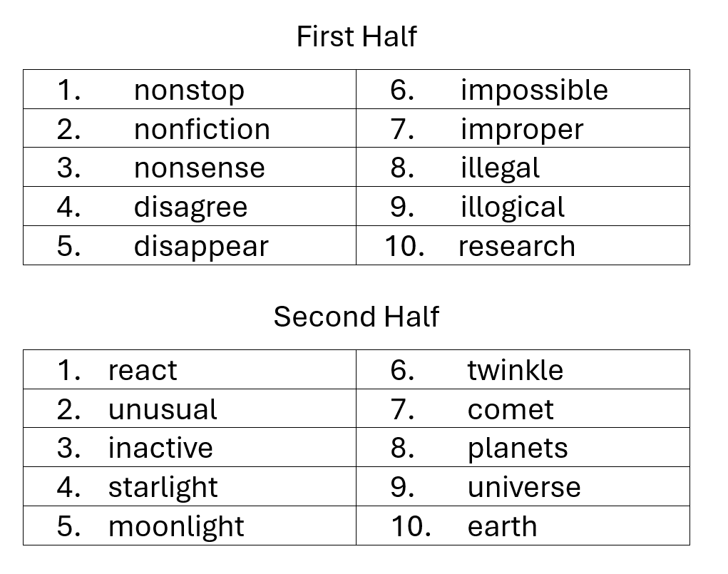Viewport: 728px width, 574px height.
Task: Click the word improper in the table
Action: click(x=523, y=129)
